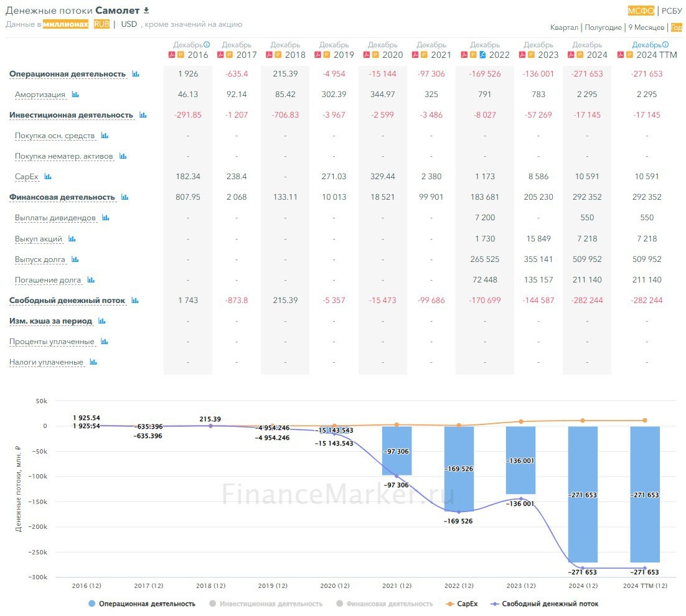Switch period to 9 Месяцев
The height and width of the screenshot is (616, 686).
click(646, 27)
